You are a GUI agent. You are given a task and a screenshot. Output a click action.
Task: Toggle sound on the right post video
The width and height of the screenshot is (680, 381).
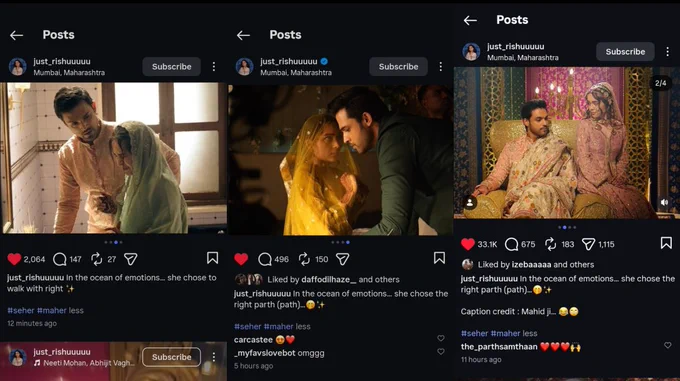(664, 202)
